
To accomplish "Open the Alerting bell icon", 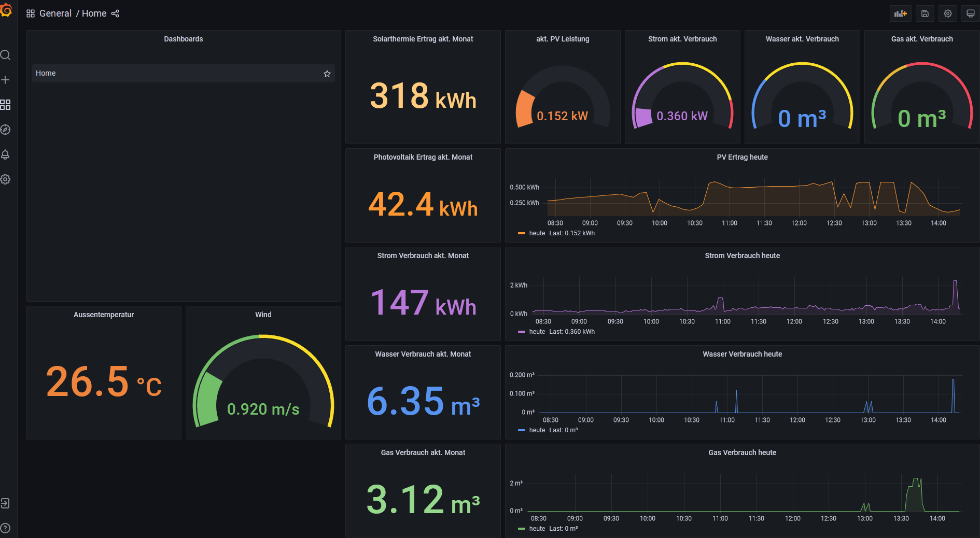I will tap(6, 154).
